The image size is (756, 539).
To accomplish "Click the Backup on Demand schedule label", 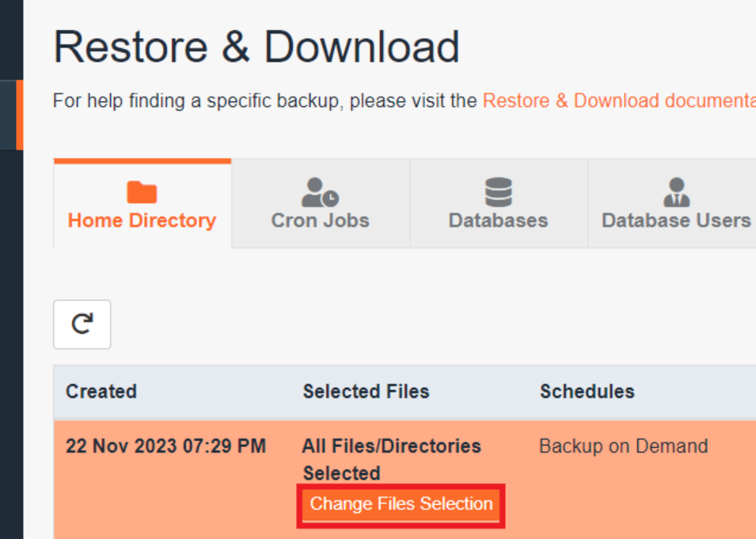I will pyautogui.click(x=623, y=446).
